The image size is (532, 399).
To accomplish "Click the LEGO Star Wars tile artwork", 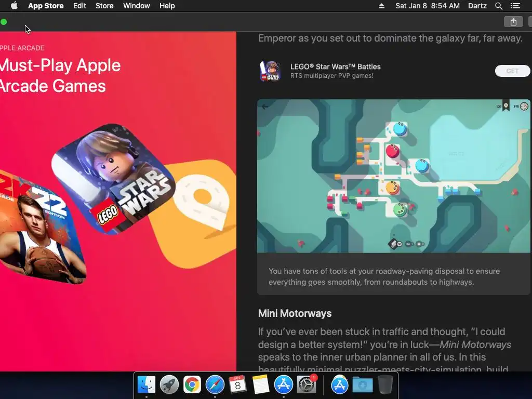I will pos(114,179).
